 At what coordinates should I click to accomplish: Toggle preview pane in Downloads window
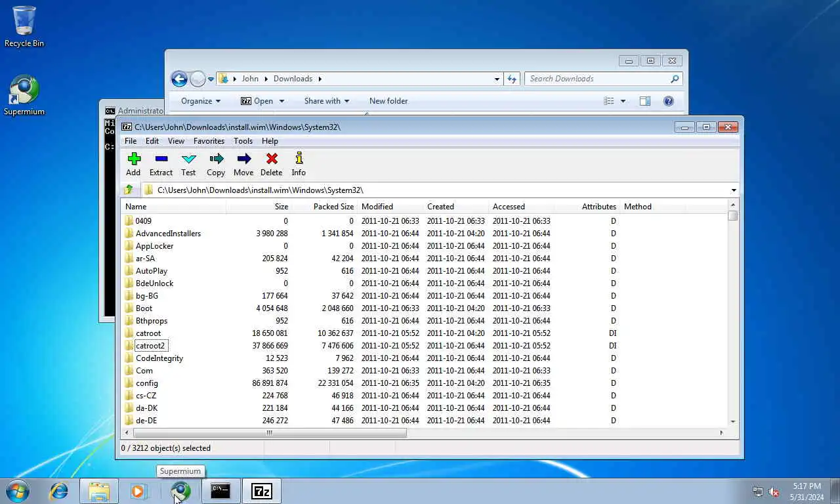click(645, 101)
